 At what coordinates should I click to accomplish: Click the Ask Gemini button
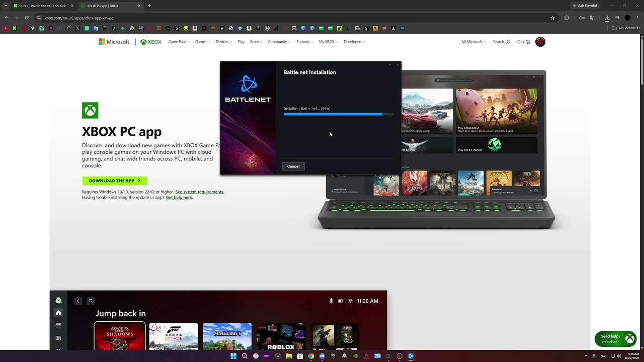point(584,6)
